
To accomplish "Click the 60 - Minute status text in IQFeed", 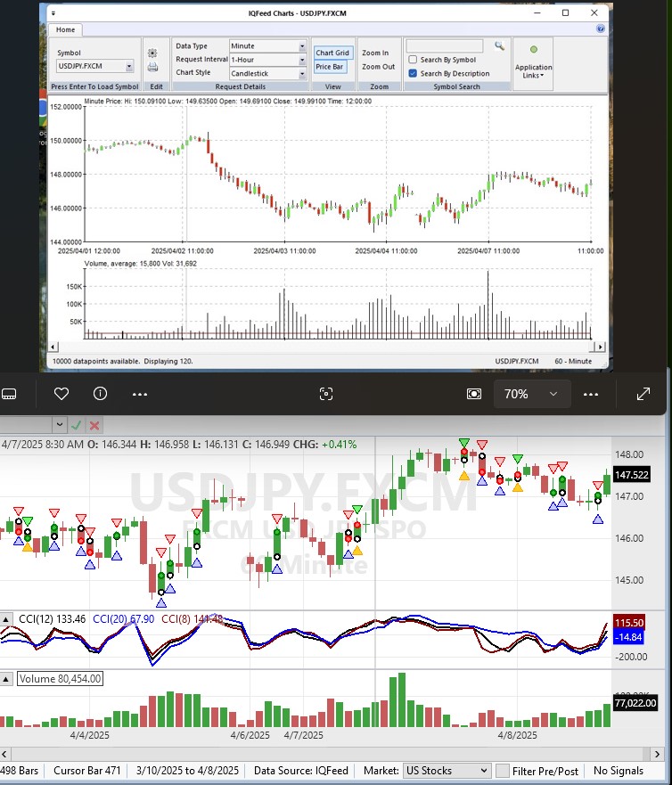I will pyautogui.click(x=573, y=362).
